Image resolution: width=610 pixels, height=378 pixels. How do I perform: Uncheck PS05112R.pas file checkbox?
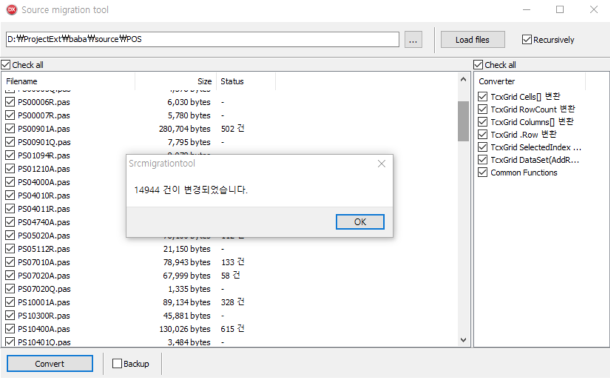click(10, 248)
